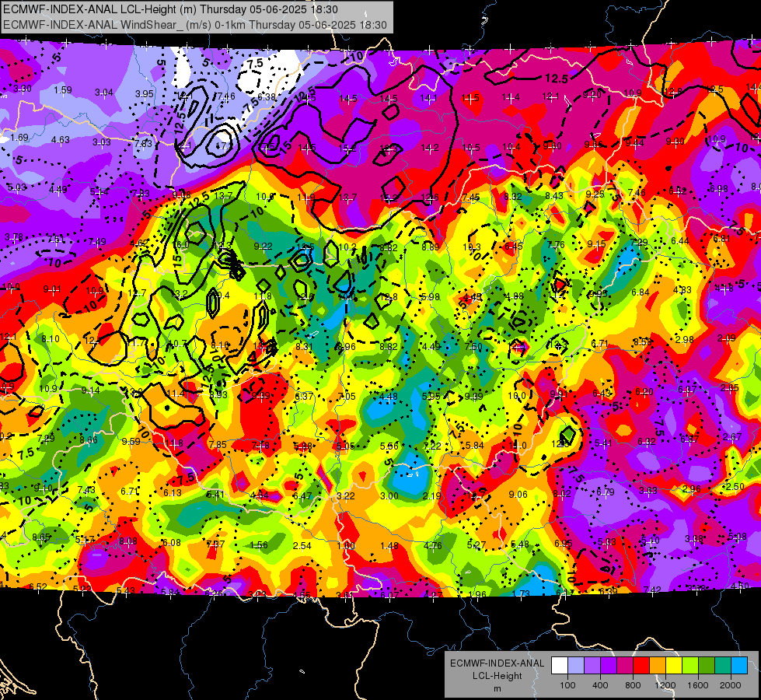Click the wind shear value 8.89
Viewport: 761px width, 700px height.
click(431, 247)
